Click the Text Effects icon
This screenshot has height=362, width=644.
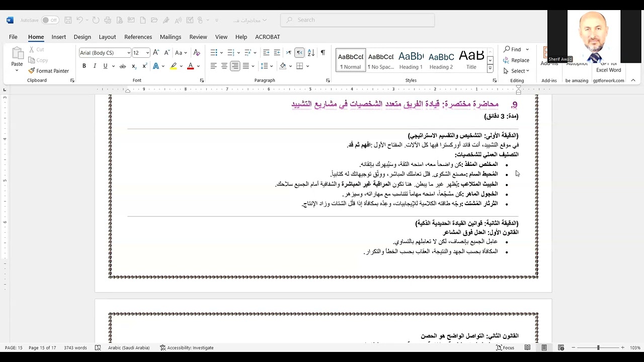click(x=156, y=66)
